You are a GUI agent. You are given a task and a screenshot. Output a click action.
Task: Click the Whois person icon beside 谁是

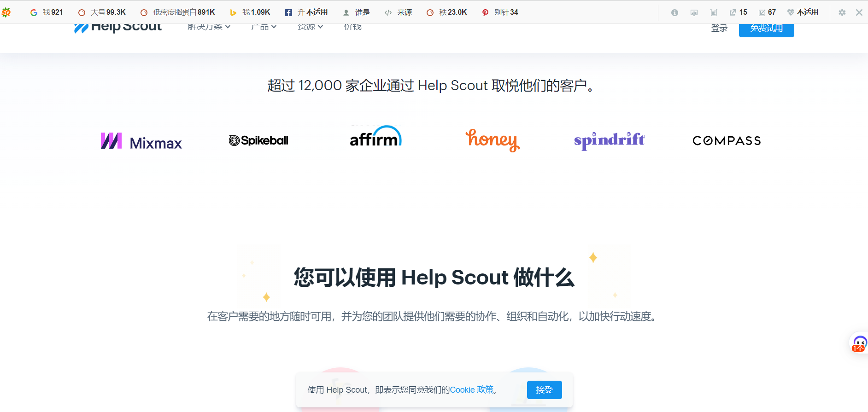[x=346, y=12]
